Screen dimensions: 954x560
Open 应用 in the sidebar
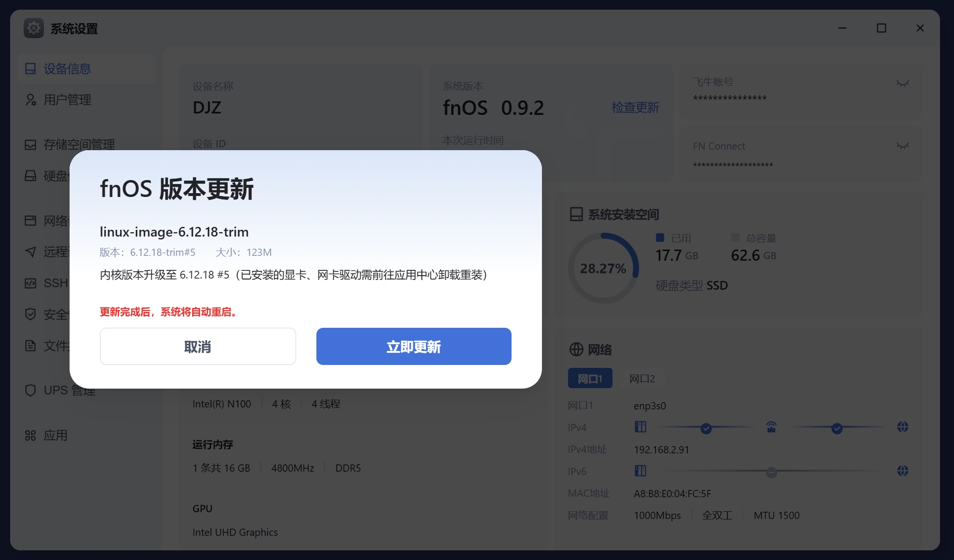click(x=86, y=435)
